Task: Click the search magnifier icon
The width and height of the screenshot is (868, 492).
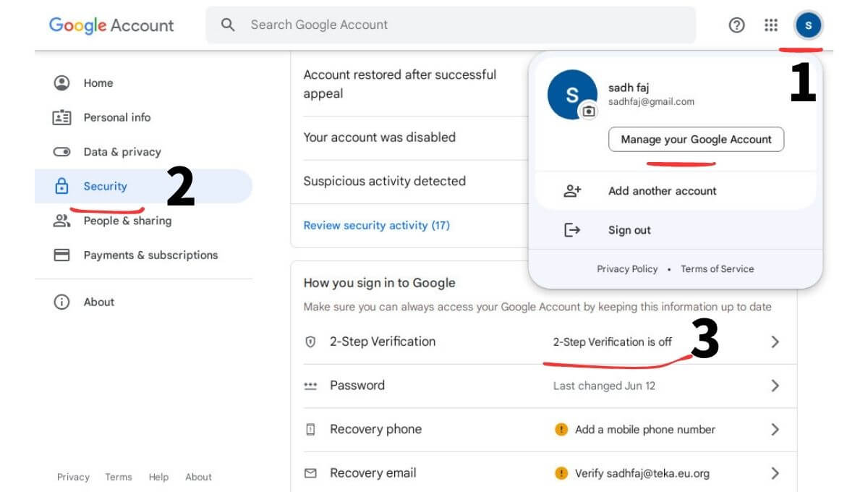Action: click(228, 25)
